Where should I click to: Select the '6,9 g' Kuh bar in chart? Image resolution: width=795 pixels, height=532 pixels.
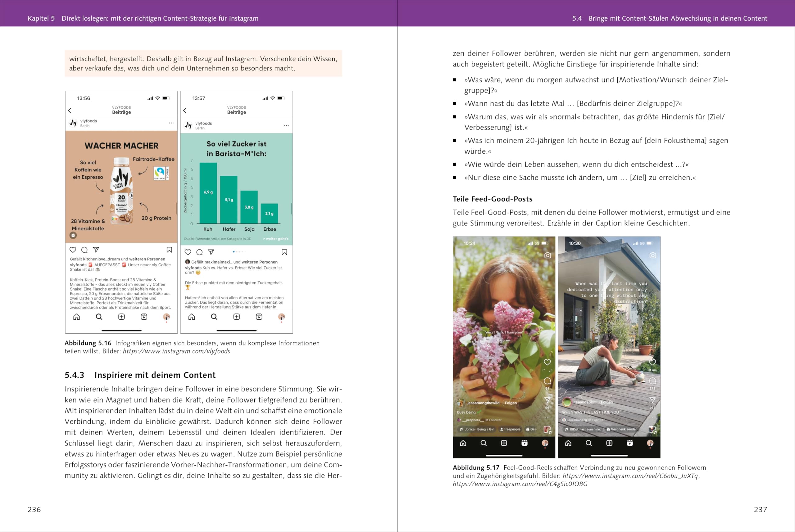point(208,193)
